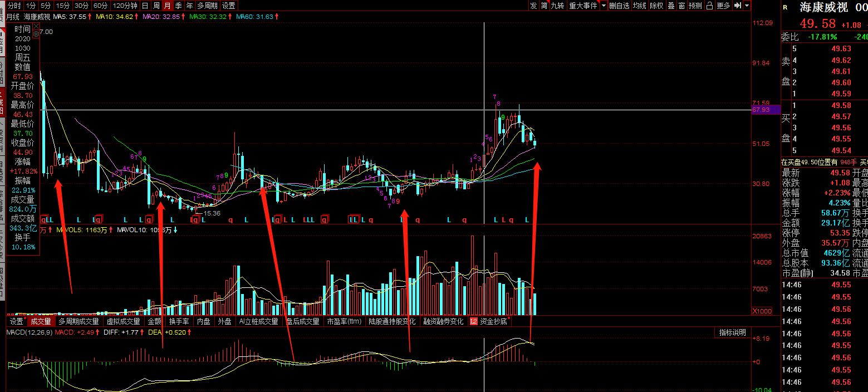Viewport: 868px width, 392px height.
Task: Open the 更多 more menu
Action: (x=723, y=6)
